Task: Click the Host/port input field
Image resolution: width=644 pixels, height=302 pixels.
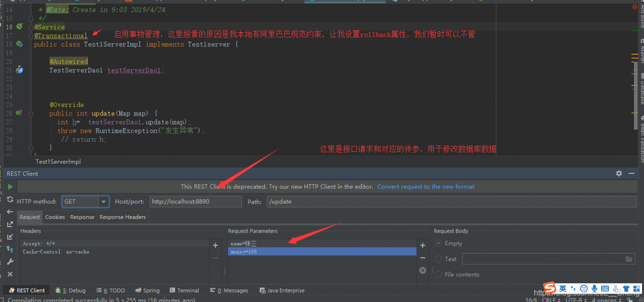Action: (195, 202)
